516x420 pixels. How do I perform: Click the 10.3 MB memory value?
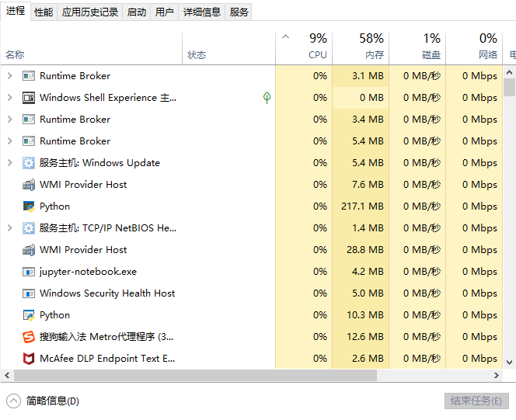365,315
